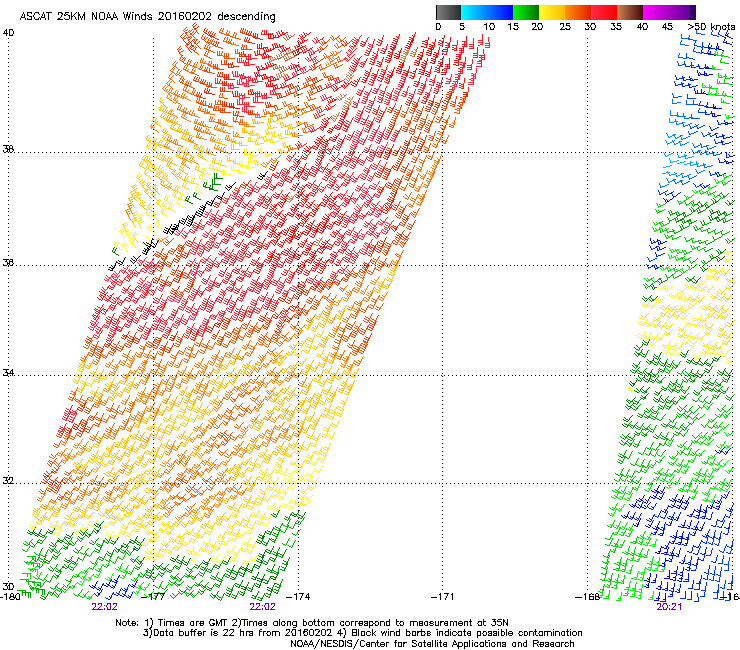Click the '22:02' time between -180 and -177
740x650 pixels.
(x=104, y=607)
